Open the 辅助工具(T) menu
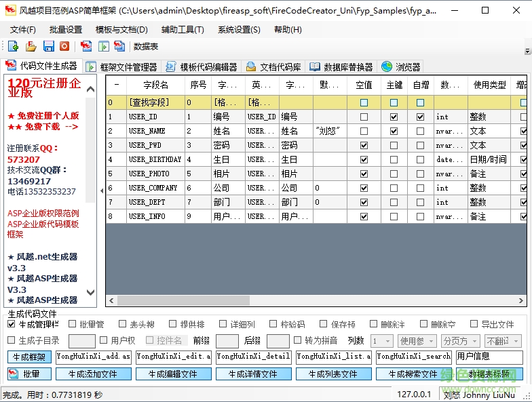 183,30
